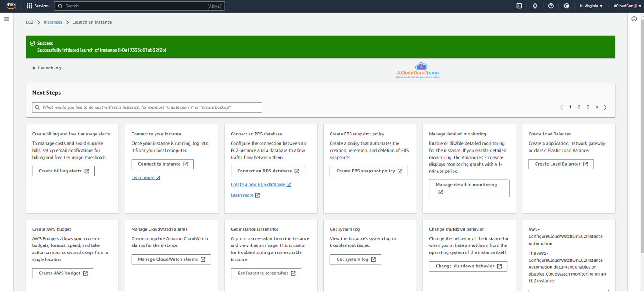Go to next page of steps
The width and height of the screenshot is (644, 307).
(605, 107)
